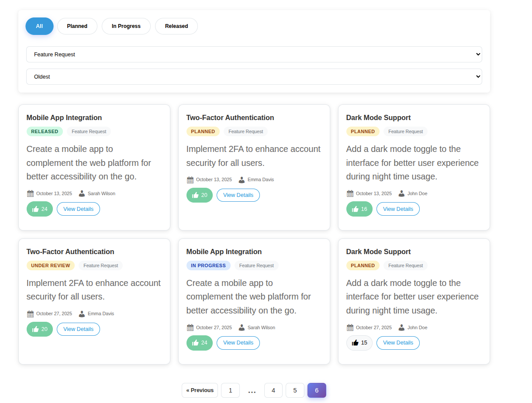Viewport: 532px width, 403px height.
Task: Select the All status filter pill
Action: click(39, 26)
